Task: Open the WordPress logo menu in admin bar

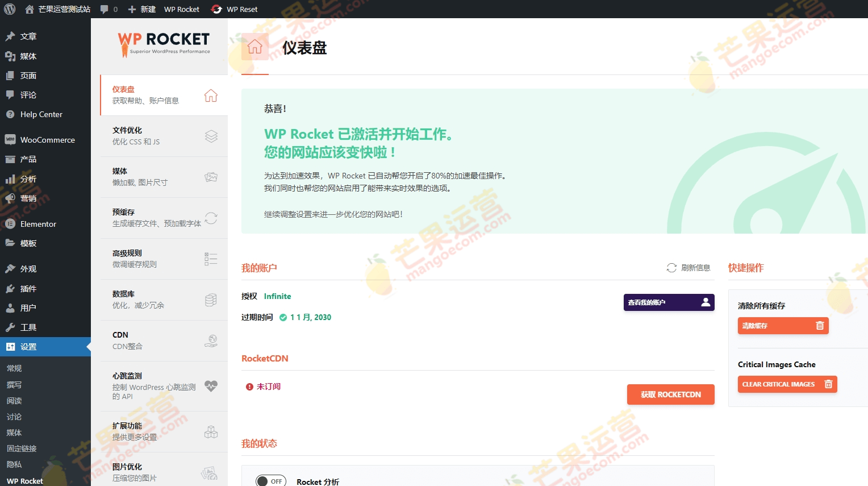Action: 9,9
